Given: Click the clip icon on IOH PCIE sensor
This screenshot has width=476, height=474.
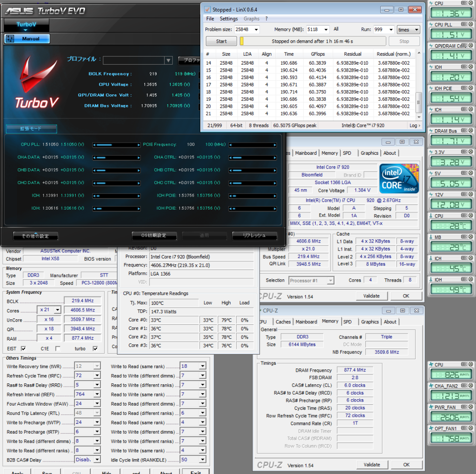Looking at the screenshot, I should coord(464,88).
